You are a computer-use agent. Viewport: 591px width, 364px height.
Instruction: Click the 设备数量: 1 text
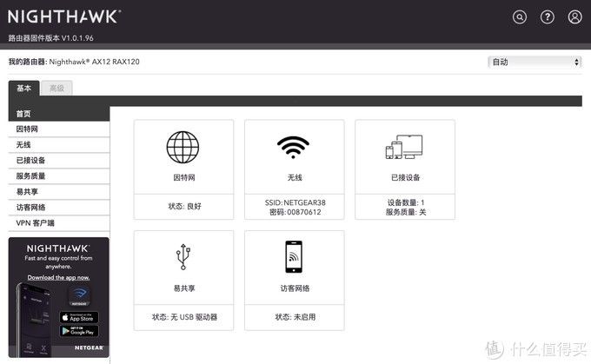click(x=406, y=202)
